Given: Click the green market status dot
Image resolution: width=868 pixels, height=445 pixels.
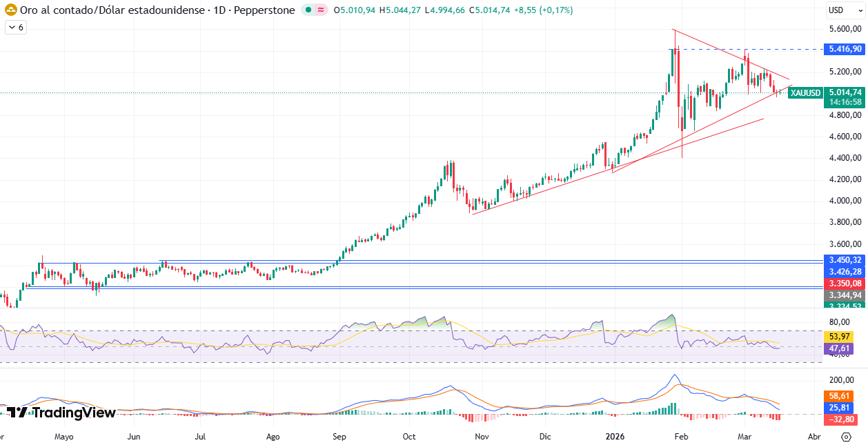Looking at the screenshot, I should tap(308, 10).
